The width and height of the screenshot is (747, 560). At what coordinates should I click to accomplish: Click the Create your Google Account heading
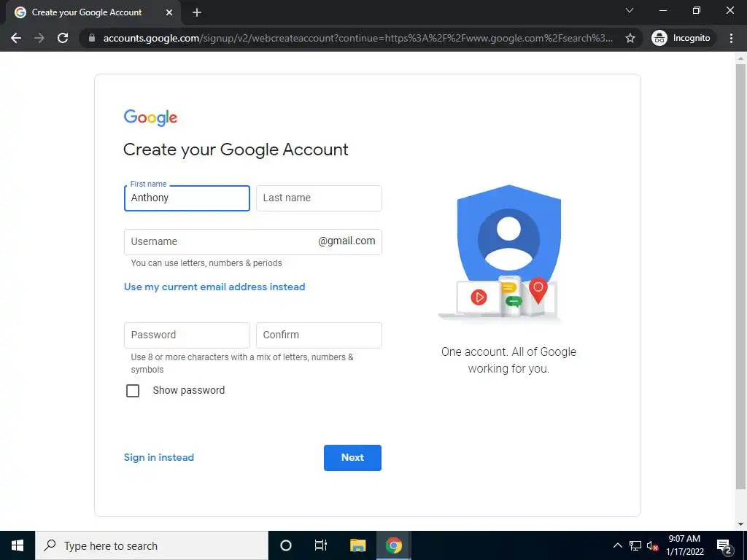[x=236, y=150]
